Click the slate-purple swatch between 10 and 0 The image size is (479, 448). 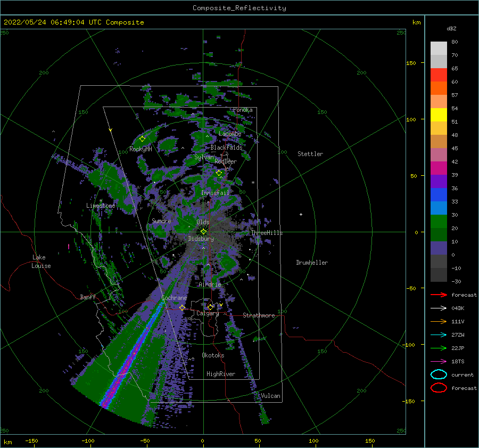click(439, 248)
